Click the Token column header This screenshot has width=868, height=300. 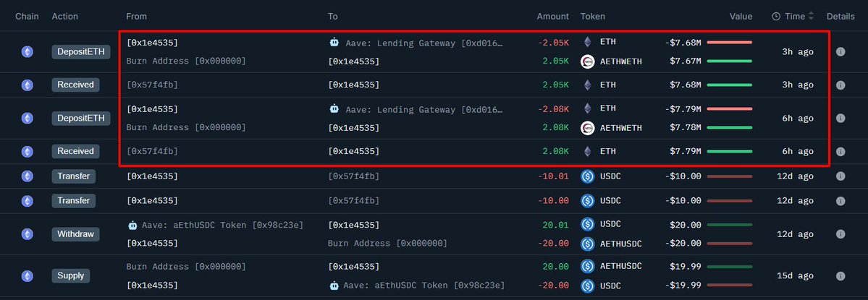592,16
